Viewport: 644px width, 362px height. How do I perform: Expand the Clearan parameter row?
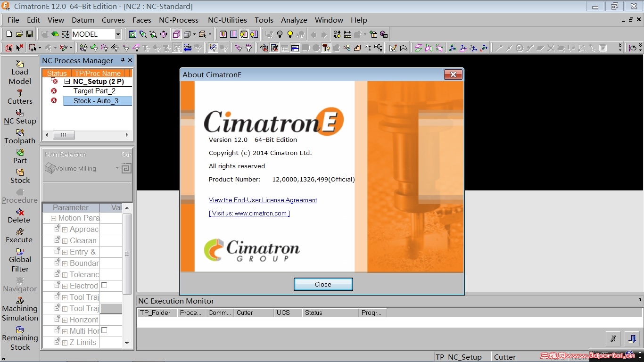[x=65, y=241]
